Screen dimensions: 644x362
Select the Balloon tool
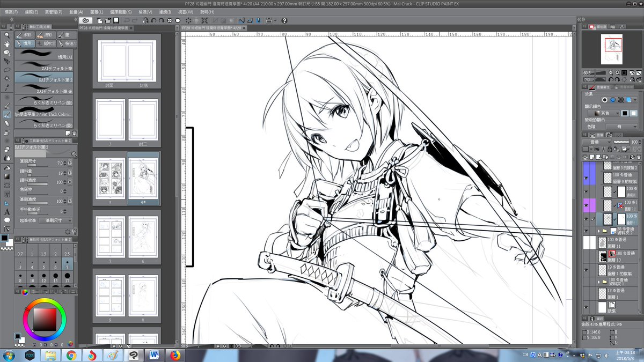(7, 220)
